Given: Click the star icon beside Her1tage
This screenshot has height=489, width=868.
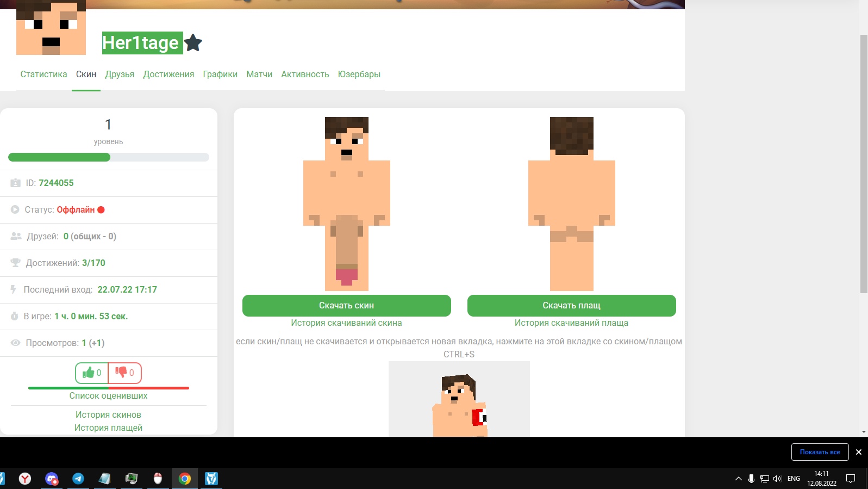Looking at the screenshot, I should 193,42.
